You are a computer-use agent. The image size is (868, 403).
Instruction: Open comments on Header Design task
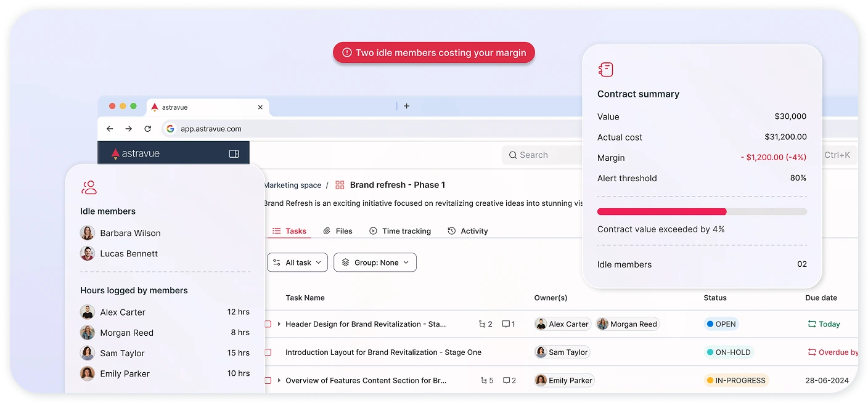point(509,324)
